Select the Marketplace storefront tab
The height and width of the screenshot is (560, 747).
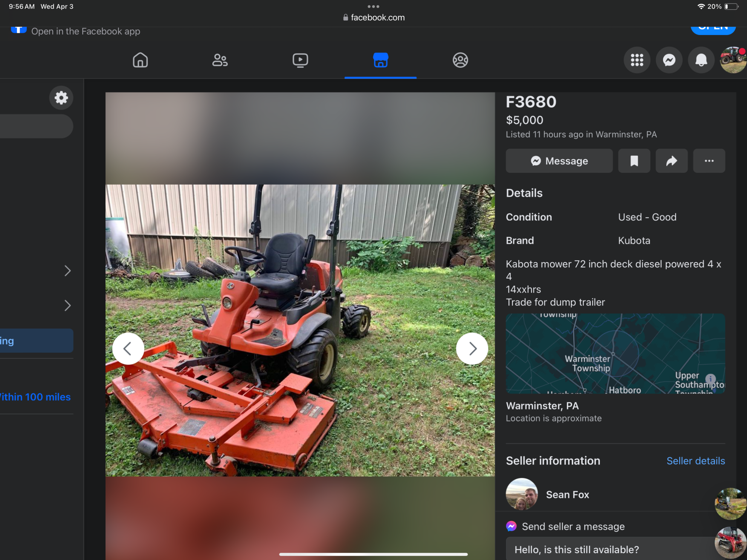[380, 60]
